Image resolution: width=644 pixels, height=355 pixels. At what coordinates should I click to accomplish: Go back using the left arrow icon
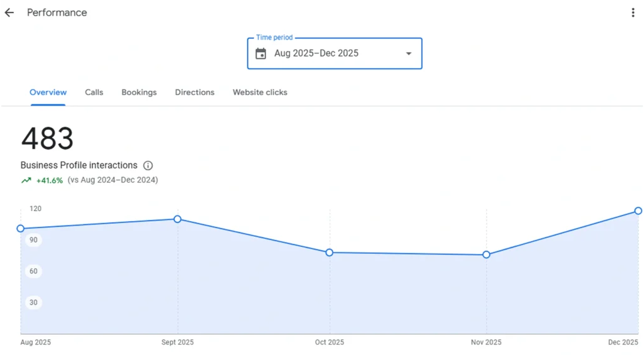pyautogui.click(x=9, y=13)
